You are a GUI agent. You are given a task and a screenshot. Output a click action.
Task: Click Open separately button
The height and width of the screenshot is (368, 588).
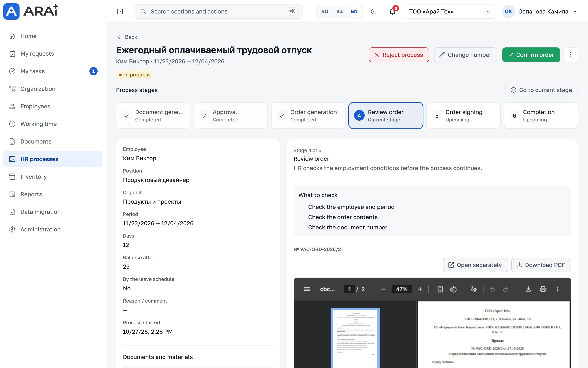475,265
